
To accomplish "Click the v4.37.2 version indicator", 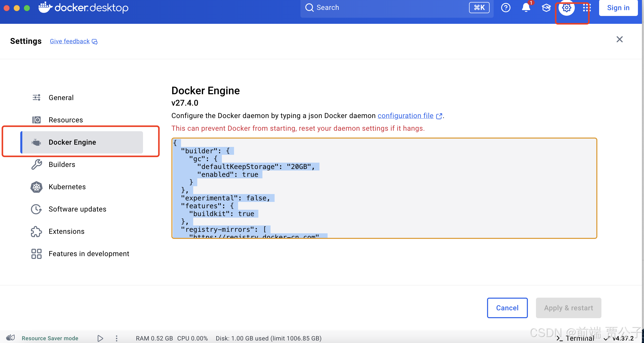I will click(619, 338).
